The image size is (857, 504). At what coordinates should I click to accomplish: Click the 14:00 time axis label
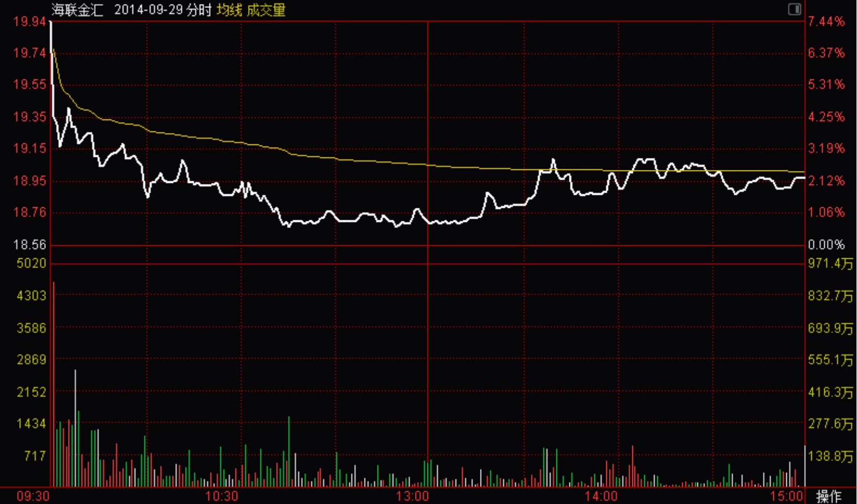tap(601, 496)
